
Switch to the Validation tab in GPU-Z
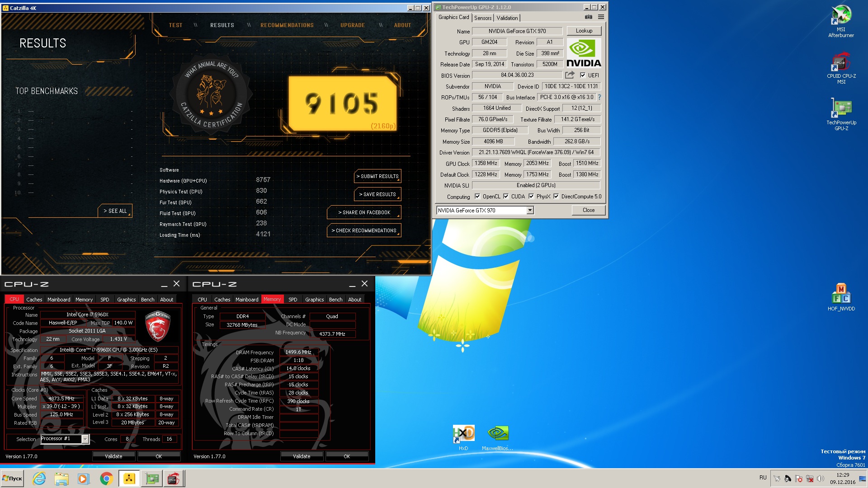coord(507,18)
